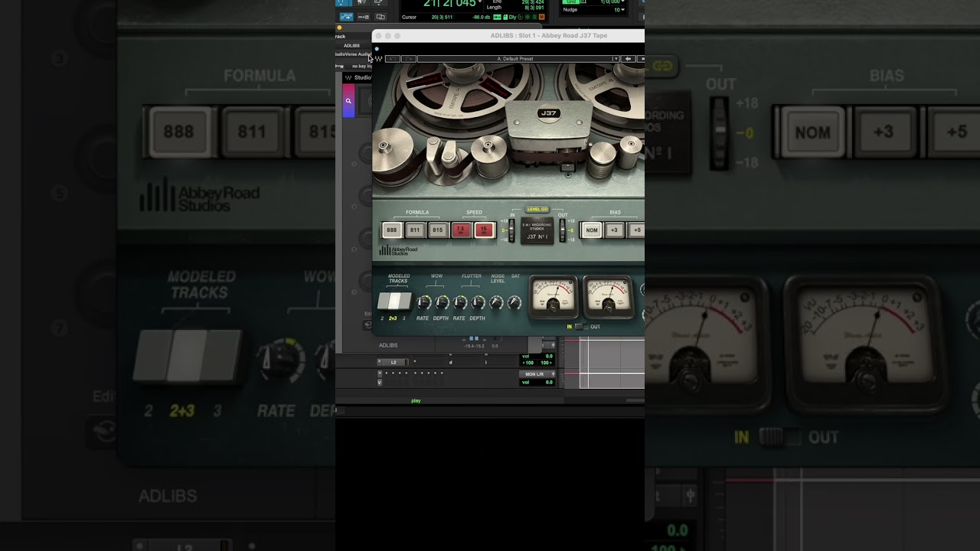Click the ADLIBS track name label
This screenshot has width=980, height=551.
388,345
